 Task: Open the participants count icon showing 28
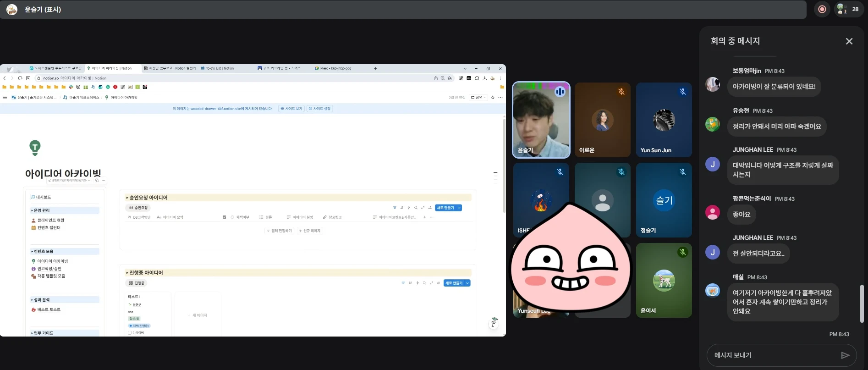point(848,9)
